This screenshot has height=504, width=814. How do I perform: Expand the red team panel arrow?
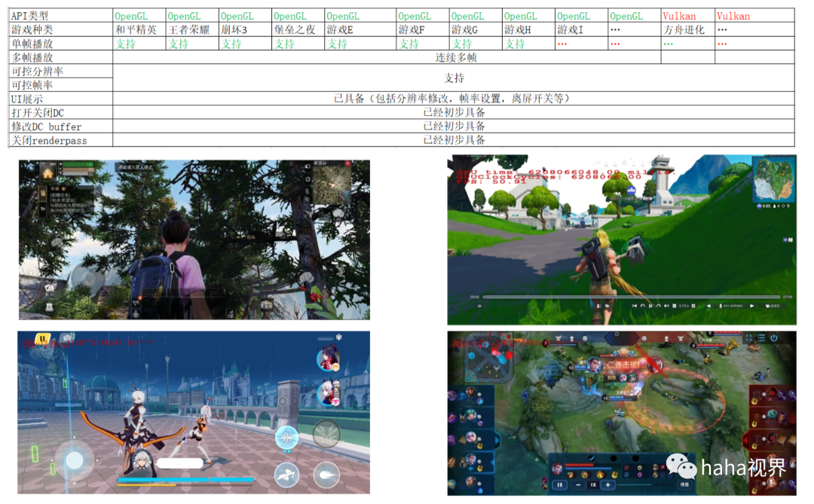pos(746,440)
